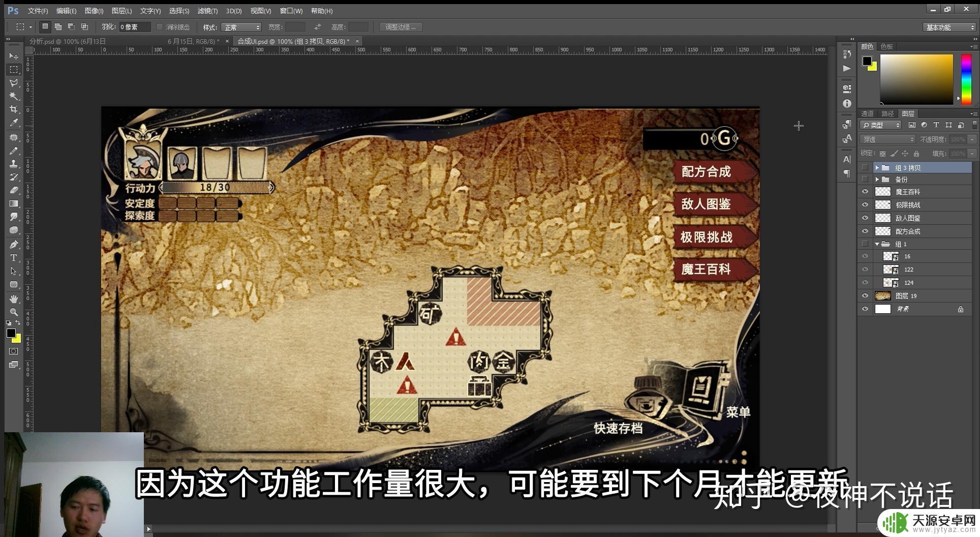Click the hue spectrum slider bar
This screenshot has height=537, width=980.
point(966,80)
